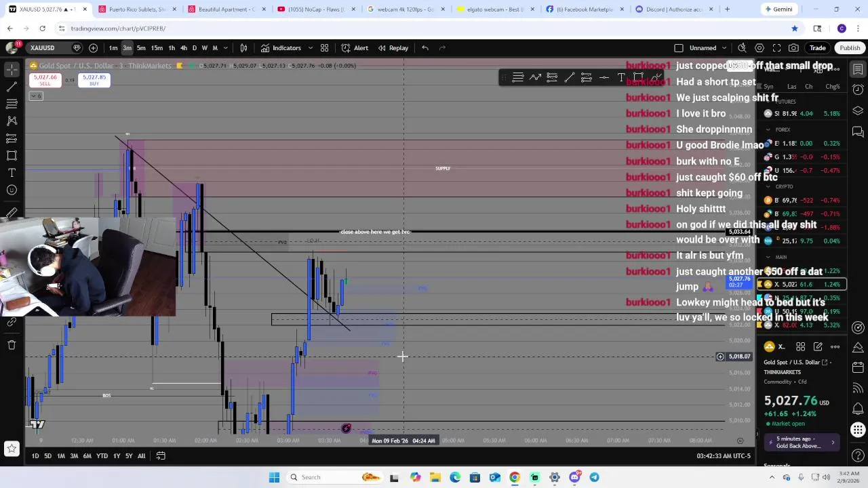
Task: Open the Watchlist panel icon
Action: 858,69
